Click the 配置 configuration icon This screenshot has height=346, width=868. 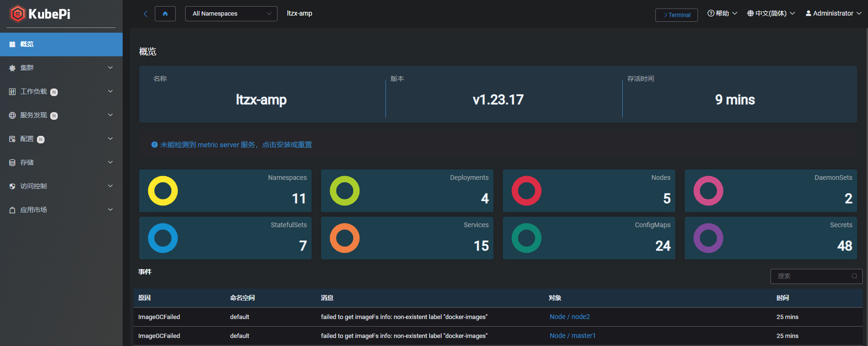(12, 139)
